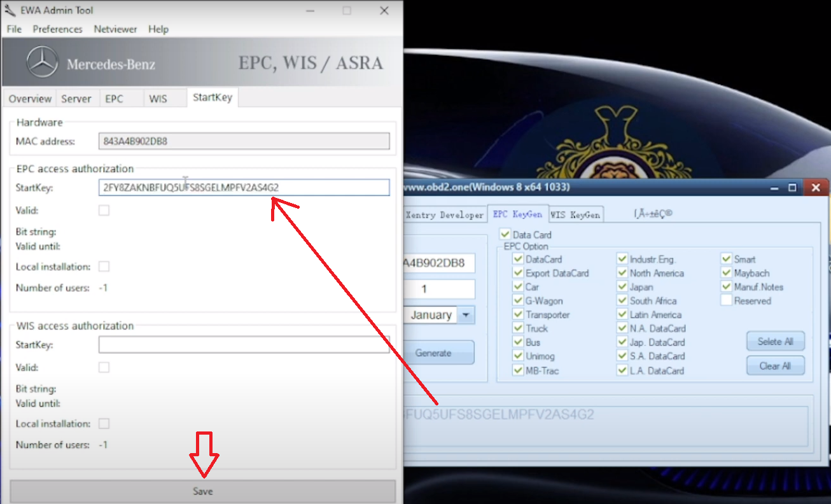
Task: Click the Clear All button
Action: 775,366
